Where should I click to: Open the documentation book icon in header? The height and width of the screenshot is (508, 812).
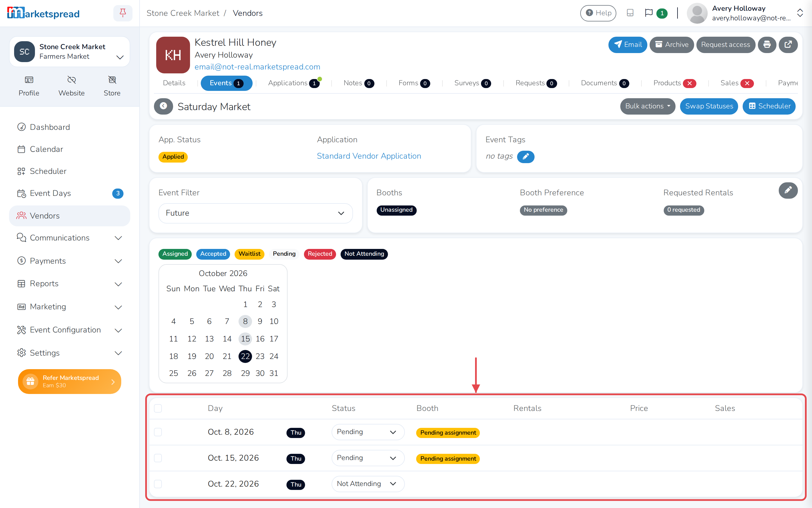630,13
